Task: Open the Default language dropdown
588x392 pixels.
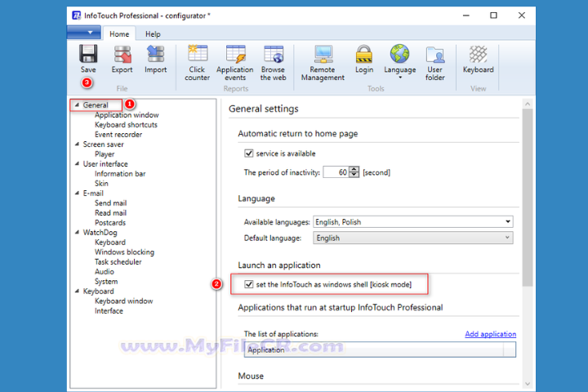Action: tap(413, 238)
